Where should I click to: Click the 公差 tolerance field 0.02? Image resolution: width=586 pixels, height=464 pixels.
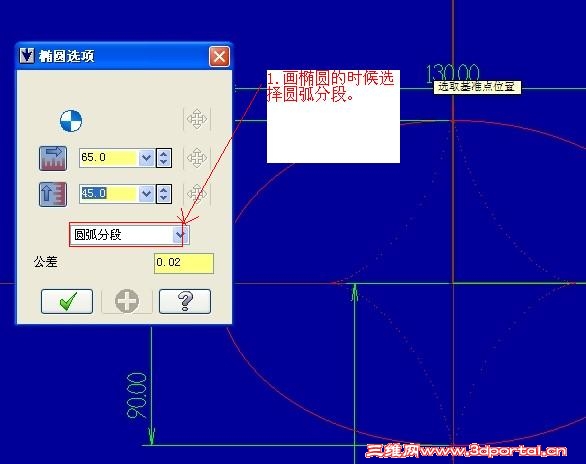[x=183, y=263]
